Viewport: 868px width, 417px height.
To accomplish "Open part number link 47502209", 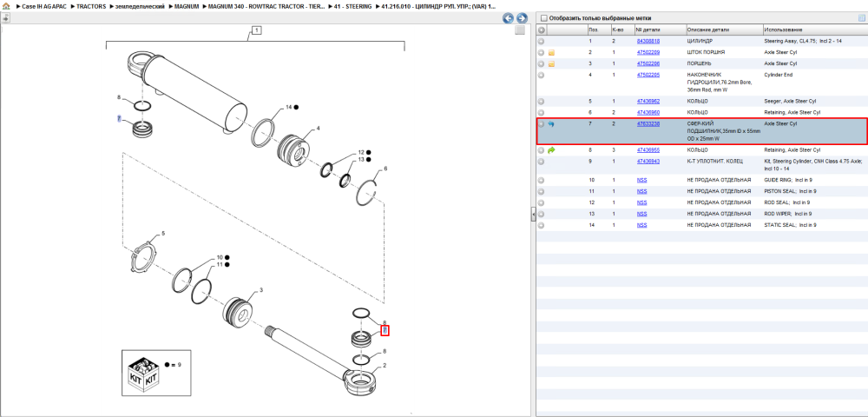I will pos(648,53).
